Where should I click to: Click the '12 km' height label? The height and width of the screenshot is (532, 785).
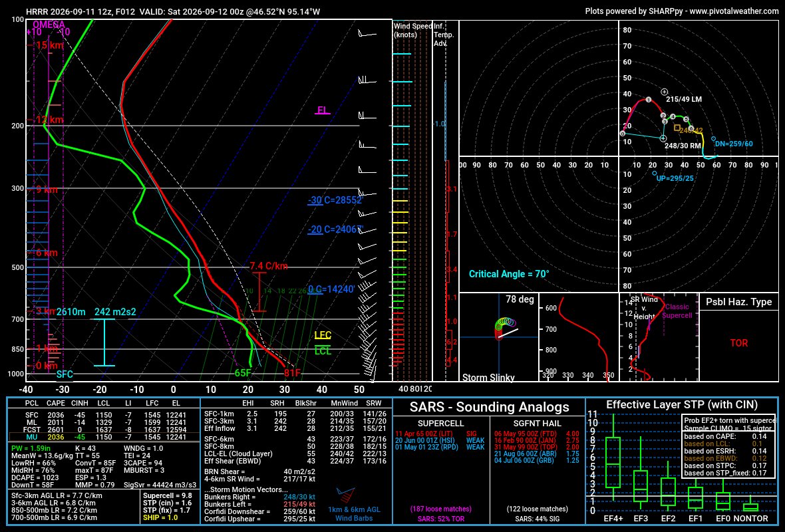49,120
